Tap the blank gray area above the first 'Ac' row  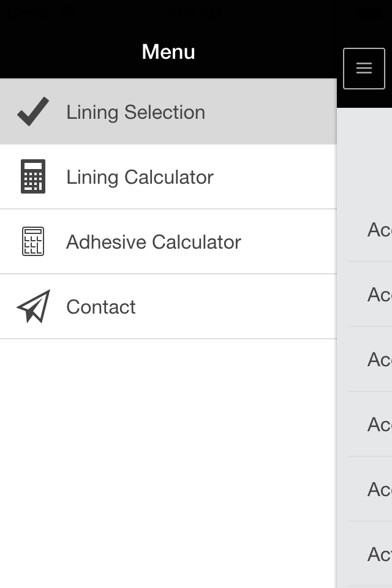tap(364, 153)
